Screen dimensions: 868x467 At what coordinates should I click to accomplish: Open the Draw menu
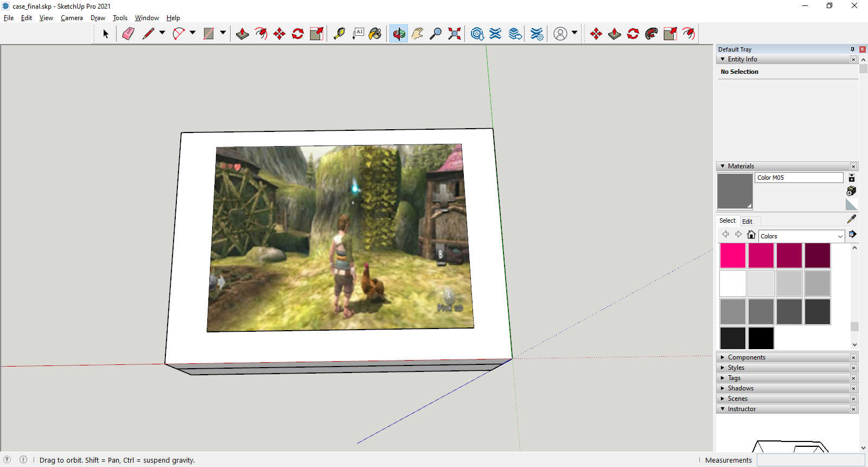click(98, 18)
